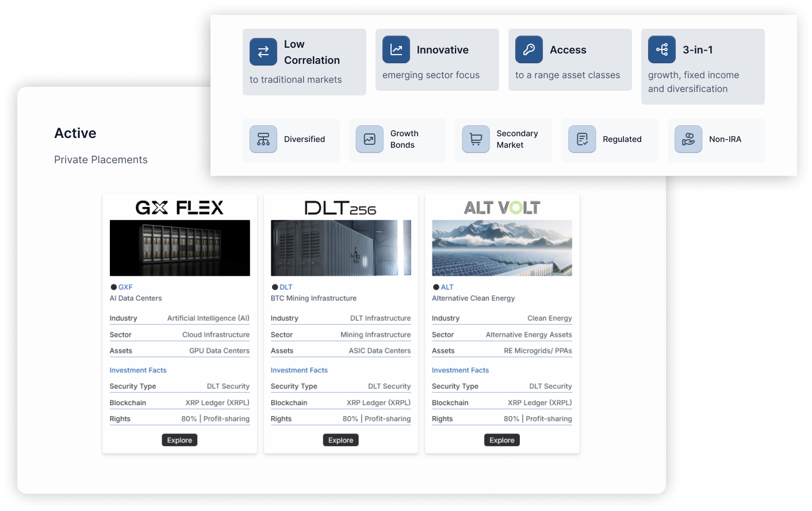Click the 3-in-1 share nodes icon

pyautogui.click(x=662, y=49)
